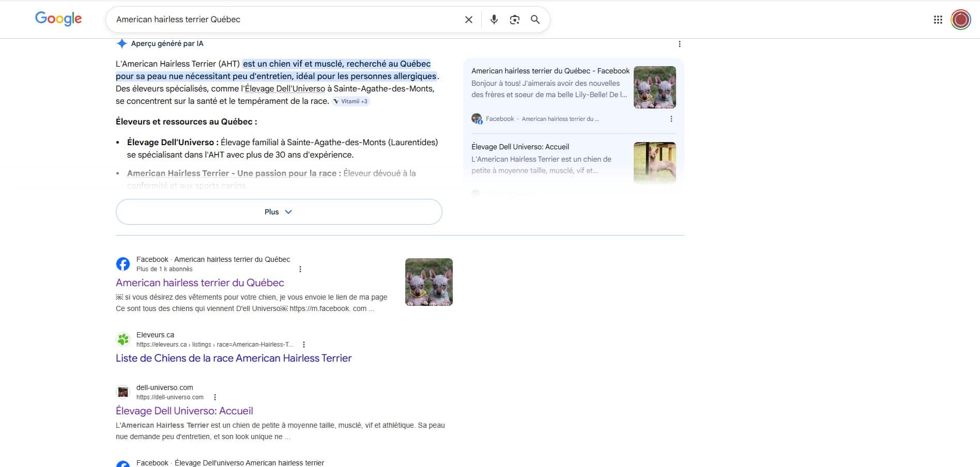
Task: Expand the AI overview with Plus
Action: 279,212
